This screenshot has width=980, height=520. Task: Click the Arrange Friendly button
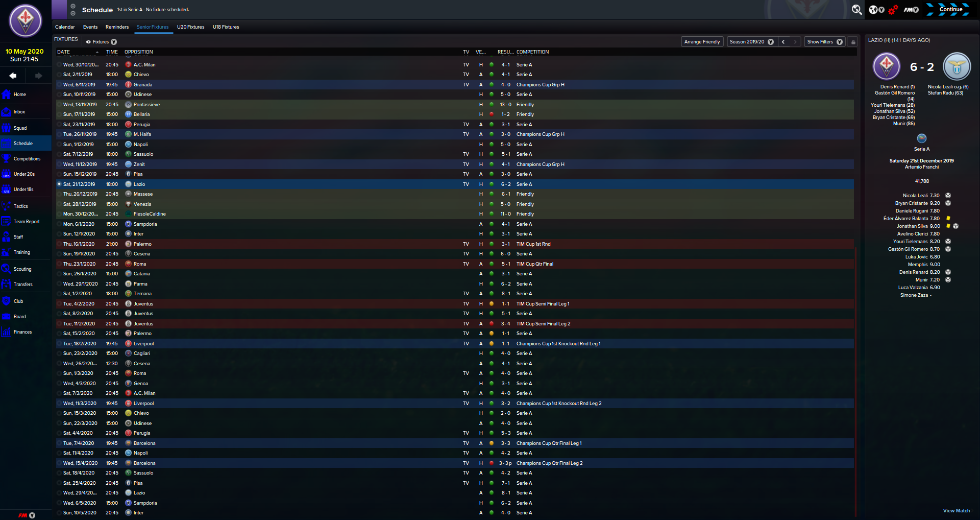click(x=702, y=42)
